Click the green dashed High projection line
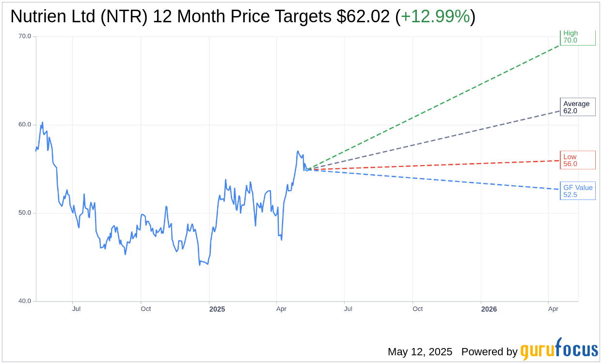 [x=434, y=107]
